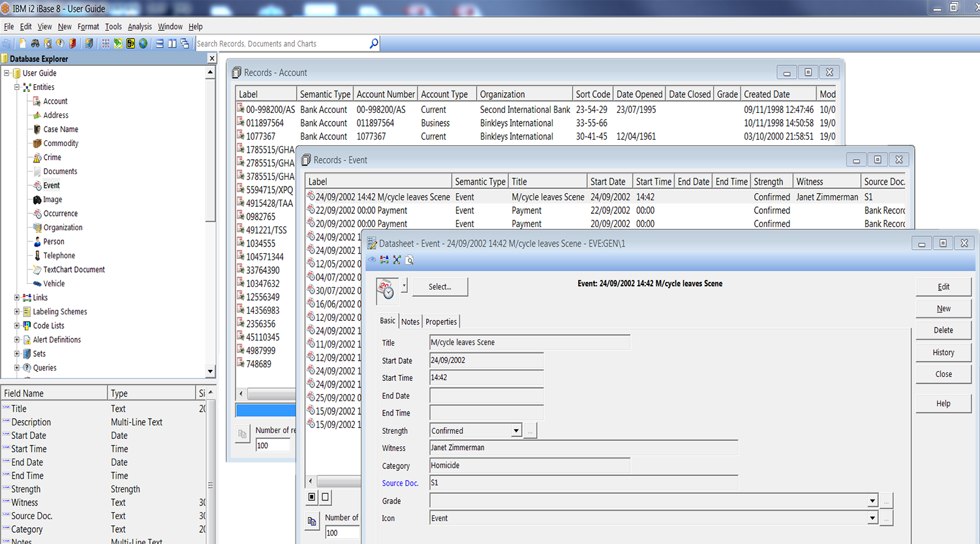This screenshot has height=544, width=980.
Task: Click the Telephone entity icon in tree
Action: pos(37,256)
